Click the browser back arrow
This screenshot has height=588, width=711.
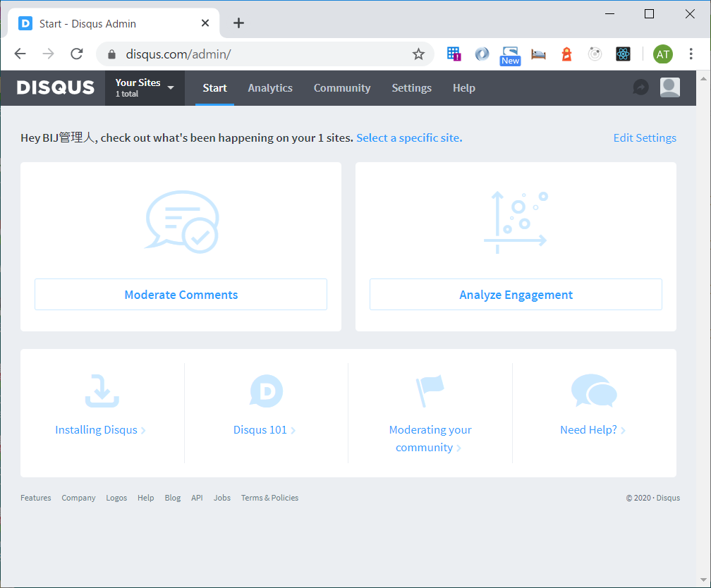click(20, 54)
